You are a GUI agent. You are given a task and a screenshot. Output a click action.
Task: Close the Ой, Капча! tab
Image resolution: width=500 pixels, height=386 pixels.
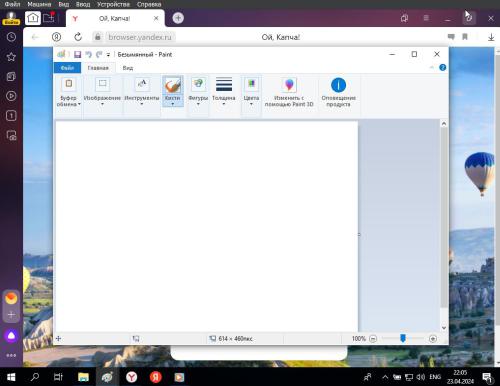point(156,18)
